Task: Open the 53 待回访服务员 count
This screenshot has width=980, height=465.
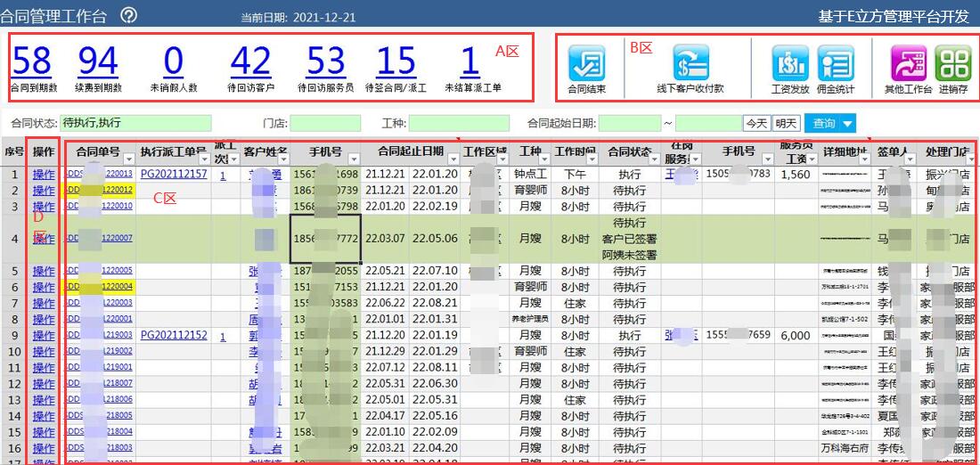Action: 325,61
